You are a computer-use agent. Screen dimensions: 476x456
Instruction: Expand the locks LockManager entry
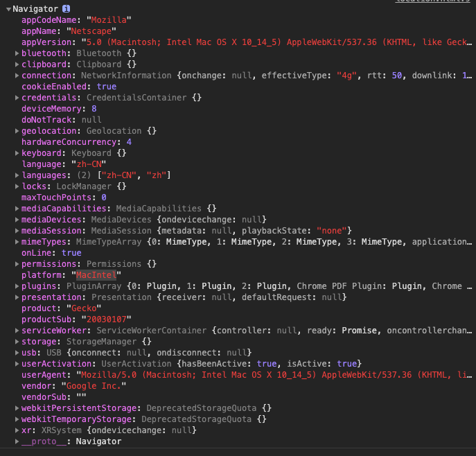(x=17, y=186)
